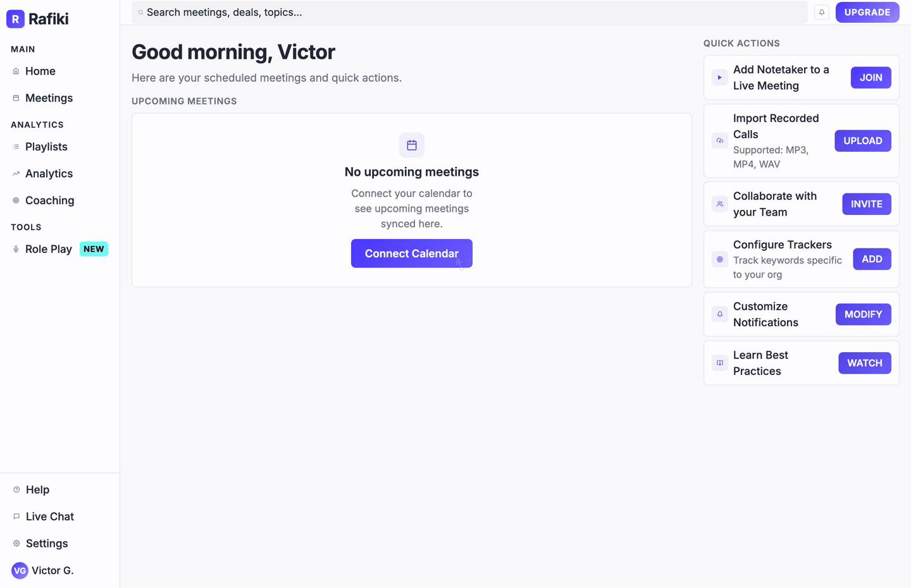Open Settings from the sidebar
Viewport: 911px width, 588px height.
[46, 543]
